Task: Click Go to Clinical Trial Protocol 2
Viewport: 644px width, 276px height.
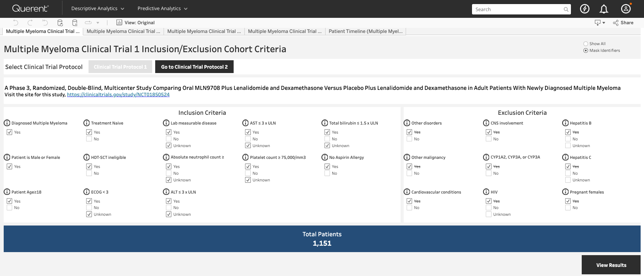Action: click(194, 67)
